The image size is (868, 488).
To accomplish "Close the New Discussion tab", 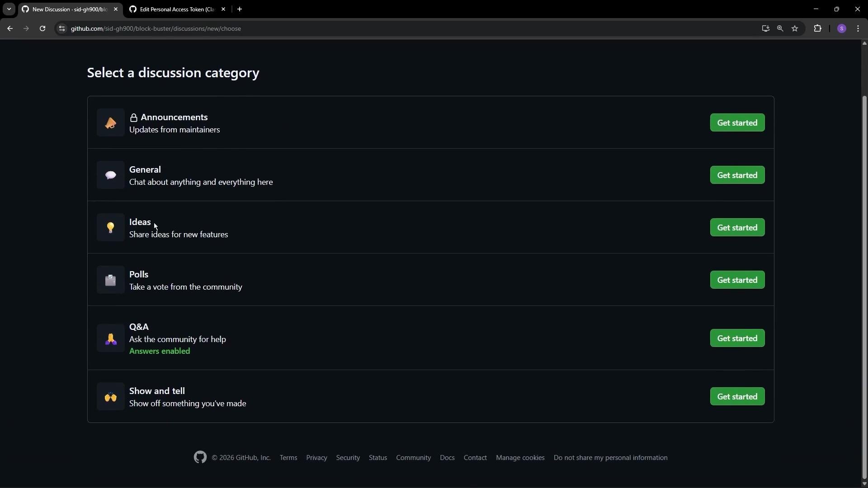I will [x=116, y=9].
